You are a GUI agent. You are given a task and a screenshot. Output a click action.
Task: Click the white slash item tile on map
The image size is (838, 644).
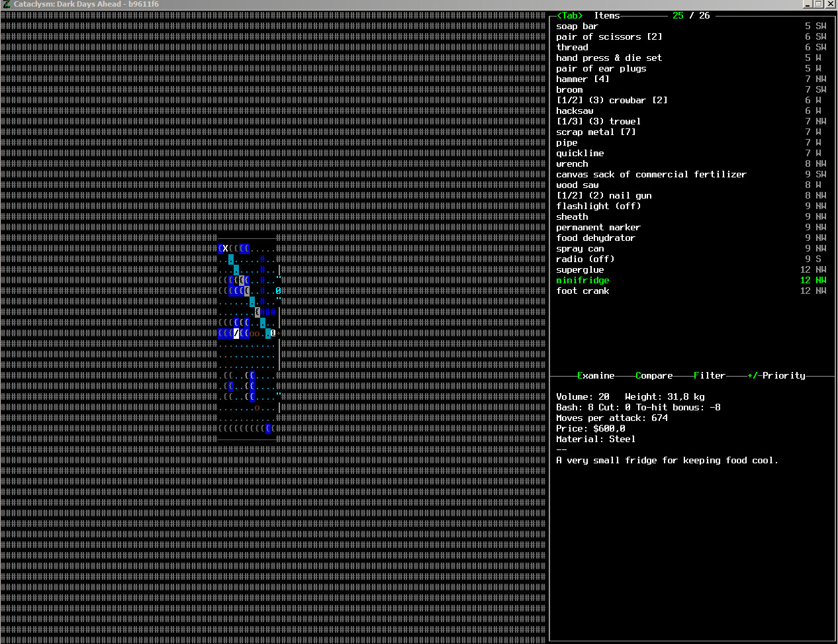point(236,334)
